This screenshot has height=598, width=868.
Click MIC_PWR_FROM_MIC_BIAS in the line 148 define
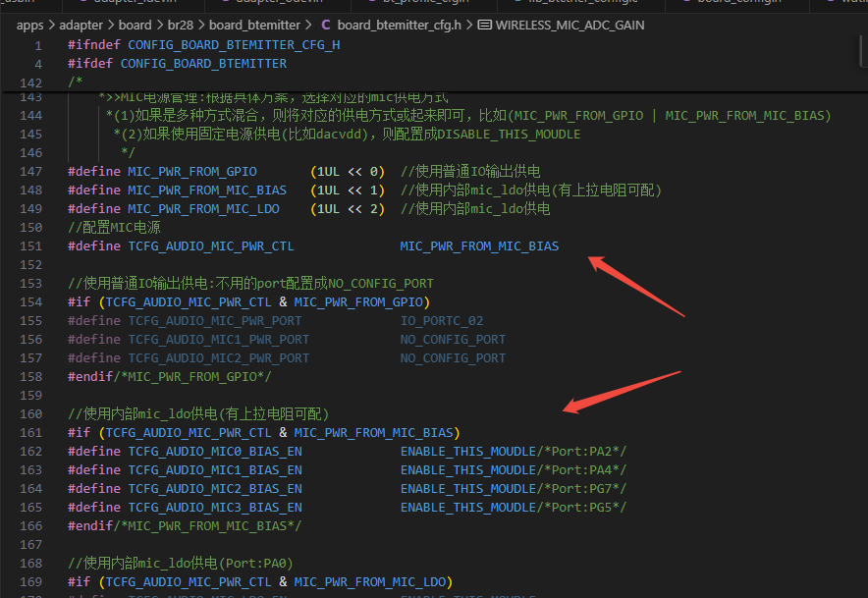[x=207, y=190]
